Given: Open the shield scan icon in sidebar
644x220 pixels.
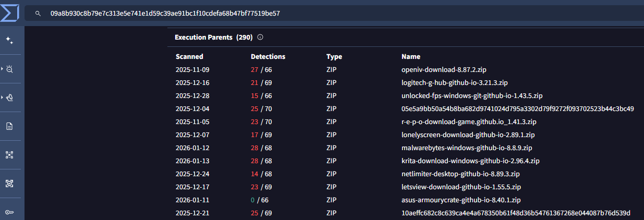Looking at the screenshot, I should pyautogui.click(x=9, y=184).
